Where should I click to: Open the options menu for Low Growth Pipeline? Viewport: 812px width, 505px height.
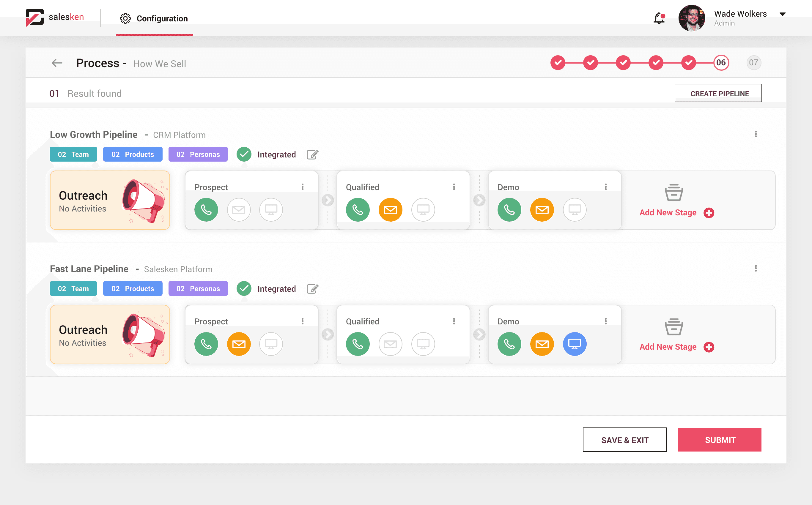pyautogui.click(x=756, y=134)
